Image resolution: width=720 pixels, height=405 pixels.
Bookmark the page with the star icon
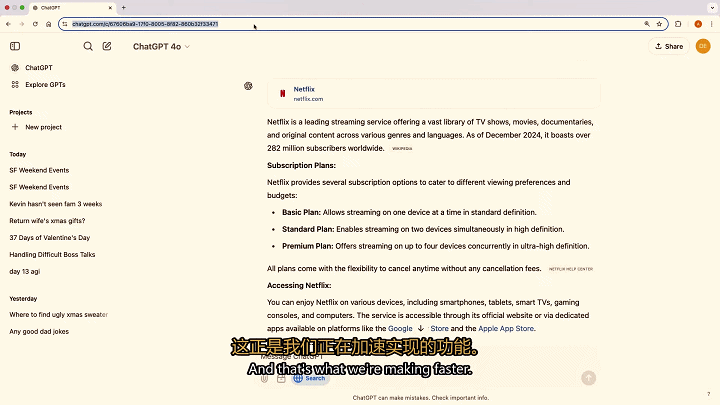pyautogui.click(x=661, y=23)
